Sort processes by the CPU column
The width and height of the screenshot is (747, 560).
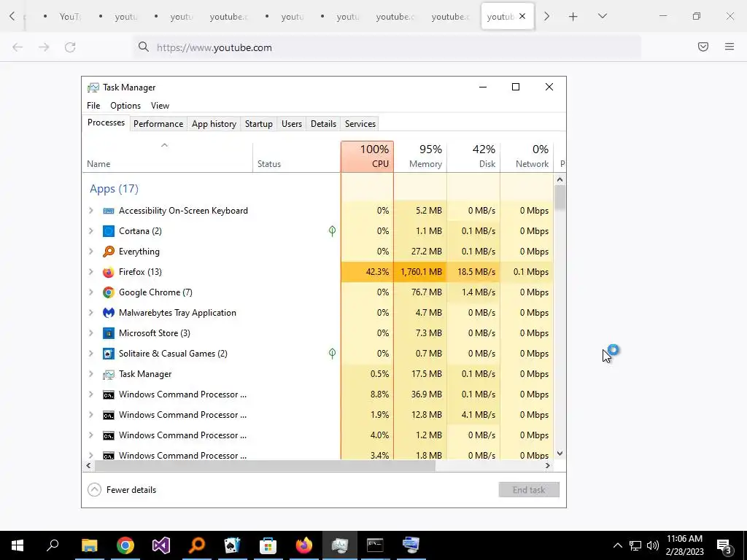[x=368, y=157]
